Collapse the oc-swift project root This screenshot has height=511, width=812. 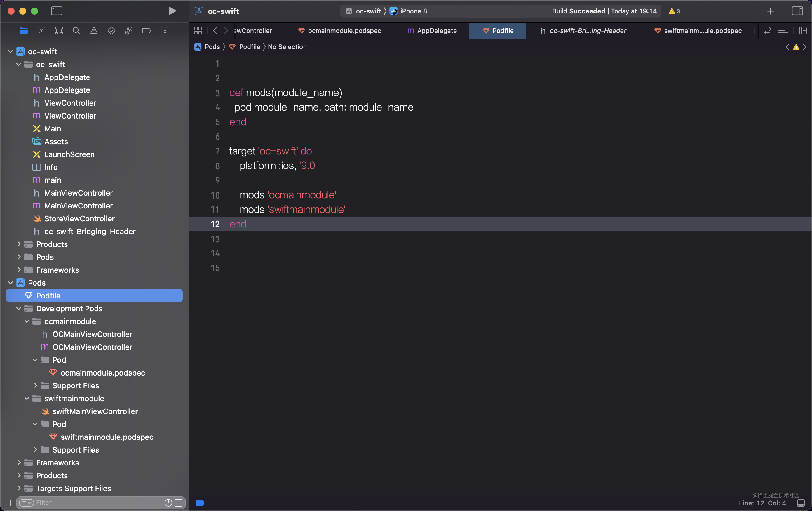click(11, 52)
